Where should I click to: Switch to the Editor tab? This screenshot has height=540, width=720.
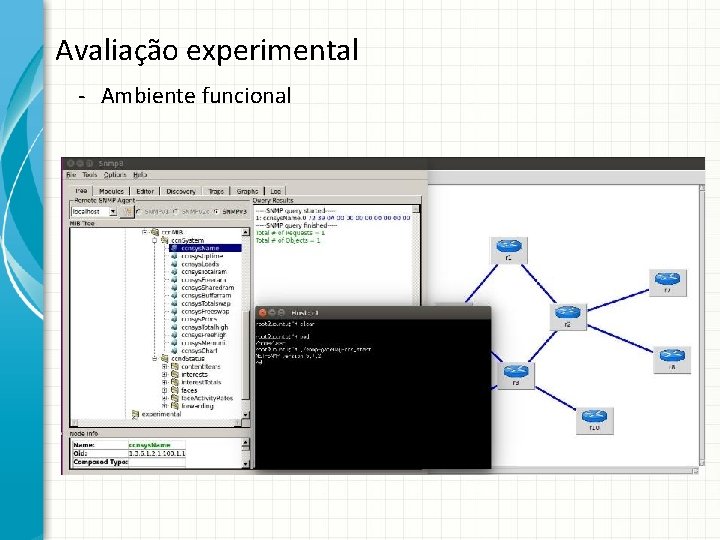pos(145,191)
